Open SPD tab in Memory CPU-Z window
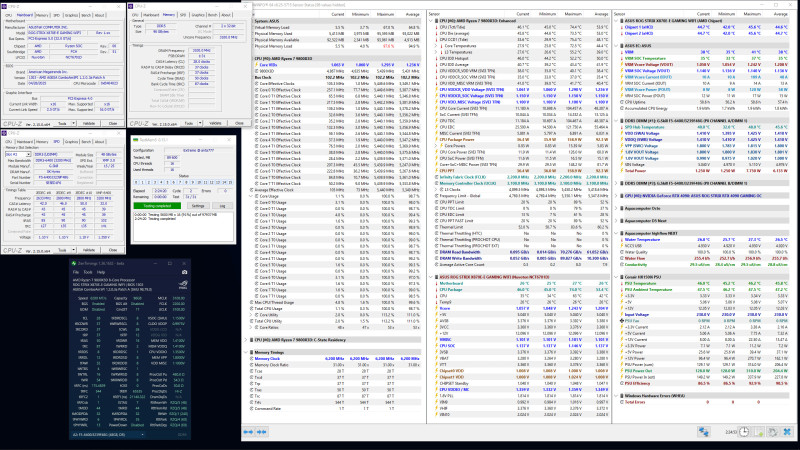This screenshot has height=450, width=800. [x=183, y=15]
